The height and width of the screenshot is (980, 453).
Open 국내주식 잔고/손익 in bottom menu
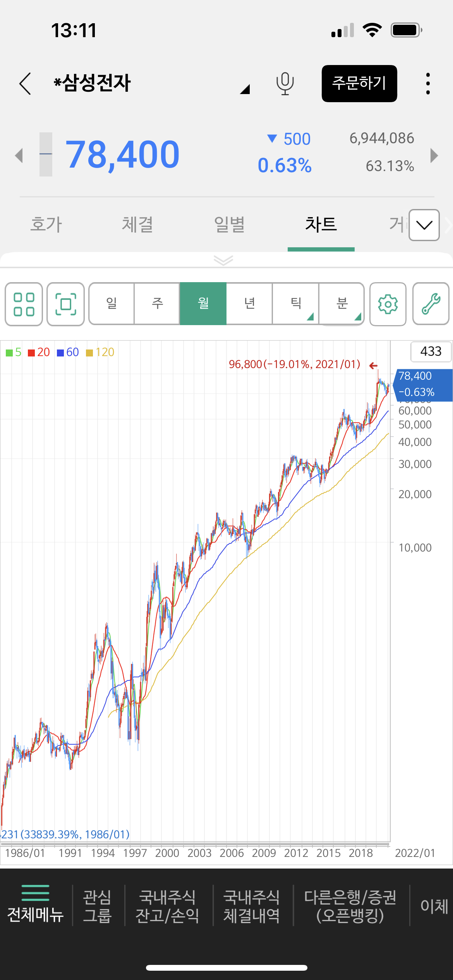pos(167,906)
